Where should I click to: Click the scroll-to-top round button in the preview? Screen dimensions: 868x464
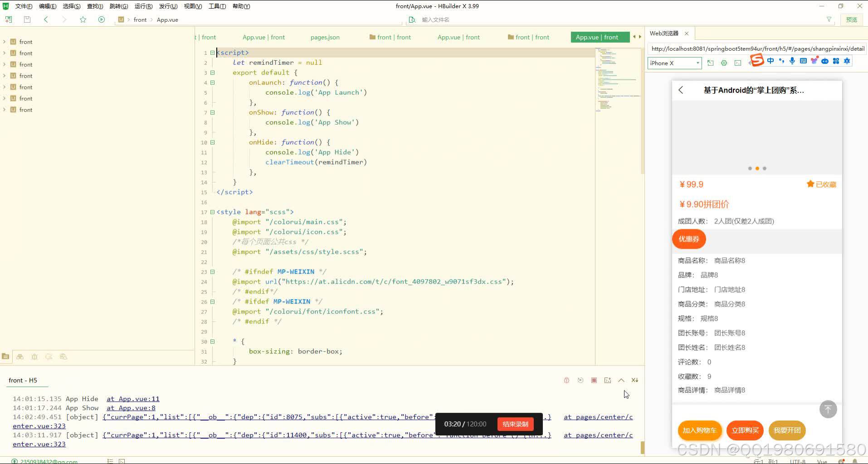pyautogui.click(x=828, y=410)
